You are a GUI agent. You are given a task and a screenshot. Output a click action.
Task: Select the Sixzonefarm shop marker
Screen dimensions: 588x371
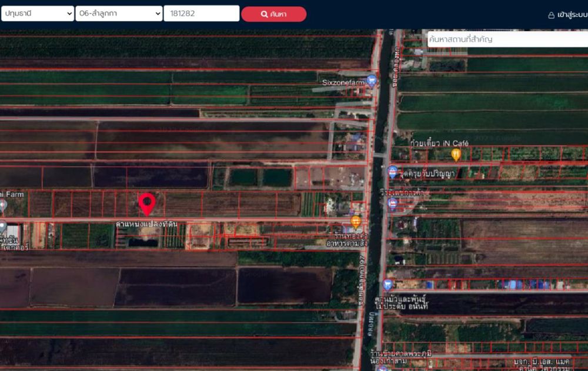371,81
